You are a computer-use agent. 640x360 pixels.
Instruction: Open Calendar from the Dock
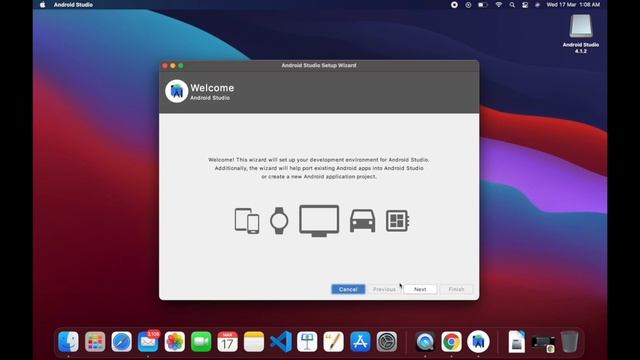click(x=227, y=342)
